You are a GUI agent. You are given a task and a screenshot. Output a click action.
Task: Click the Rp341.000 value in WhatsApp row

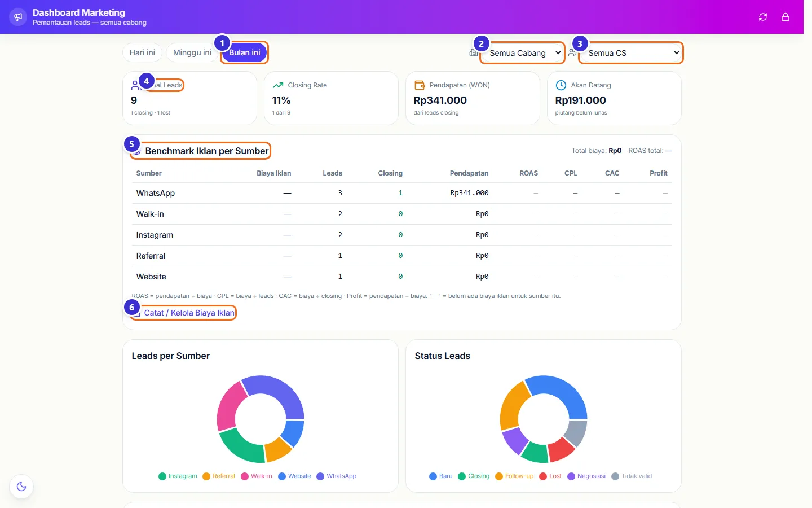(469, 193)
